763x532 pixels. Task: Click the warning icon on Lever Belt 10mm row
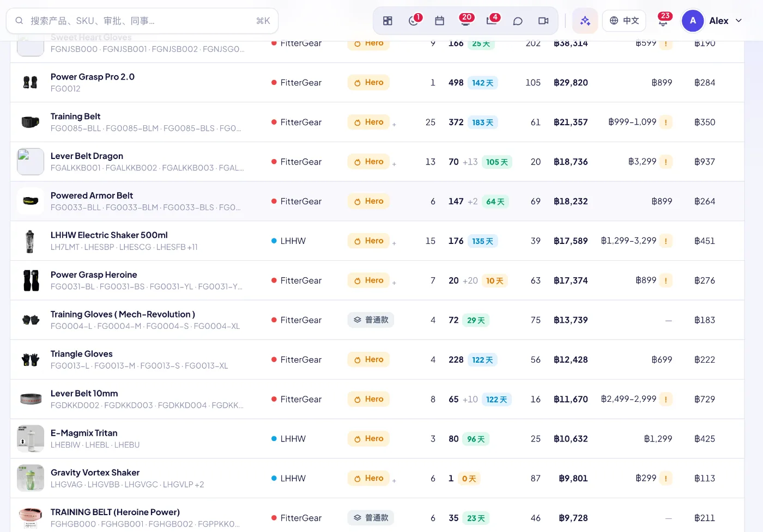click(666, 399)
